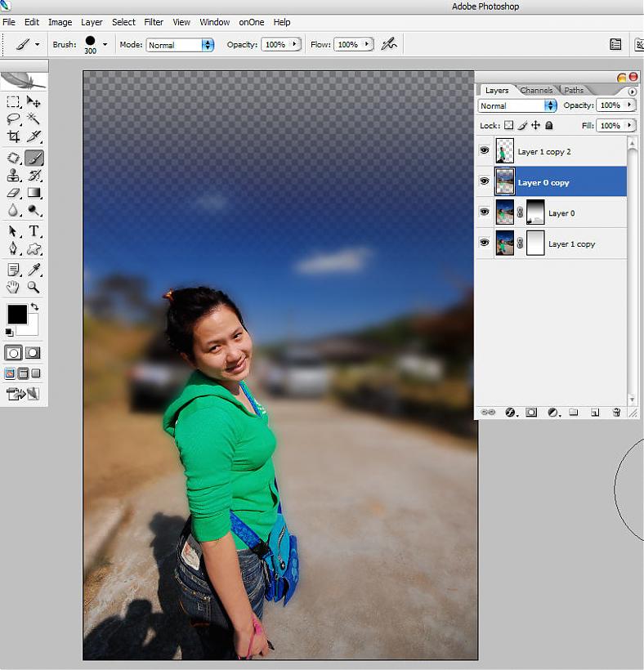
Task: Open Flow slider arrow
Action: pyautogui.click(x=367, y=44)
